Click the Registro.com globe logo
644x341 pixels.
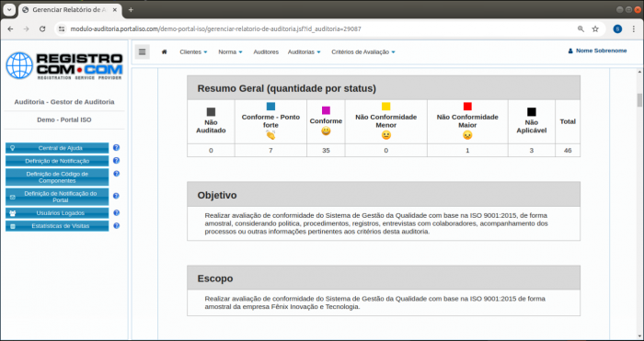(x=19, y=65)
